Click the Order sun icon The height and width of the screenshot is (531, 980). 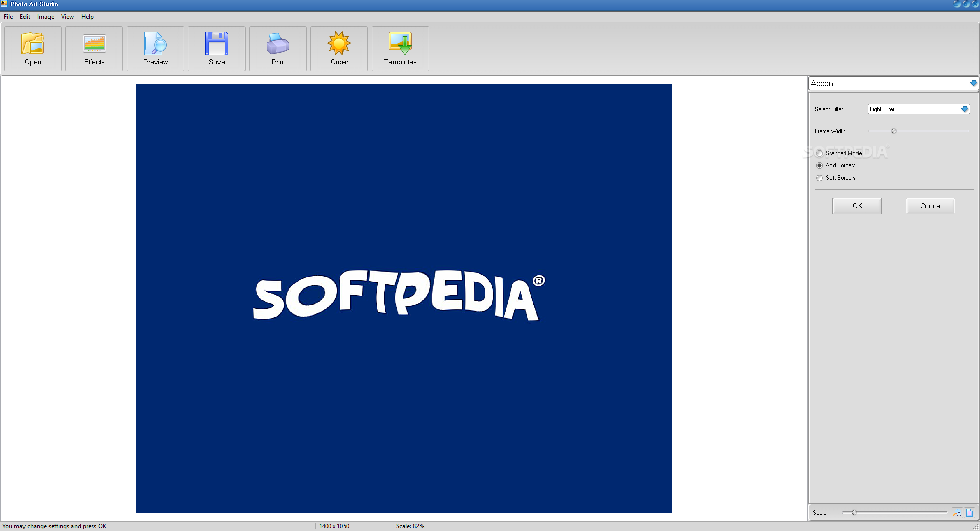[339, 49]
